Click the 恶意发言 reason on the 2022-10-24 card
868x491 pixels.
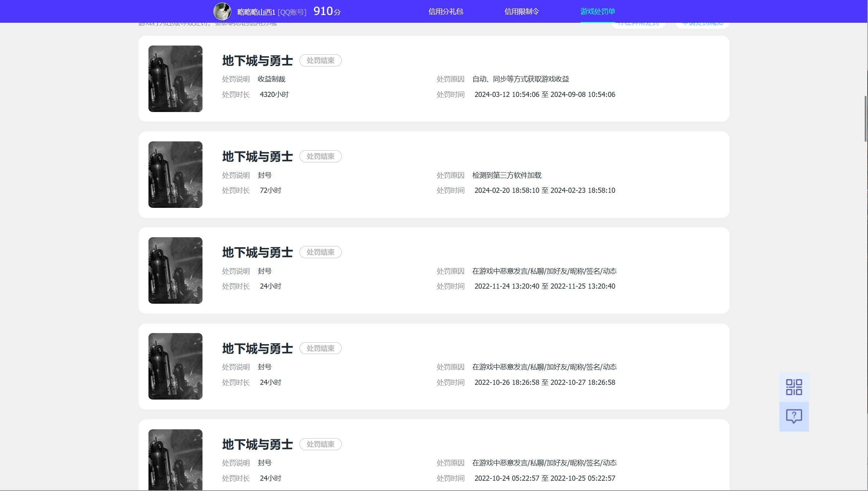pyautogui.click(x=544, y=463)
